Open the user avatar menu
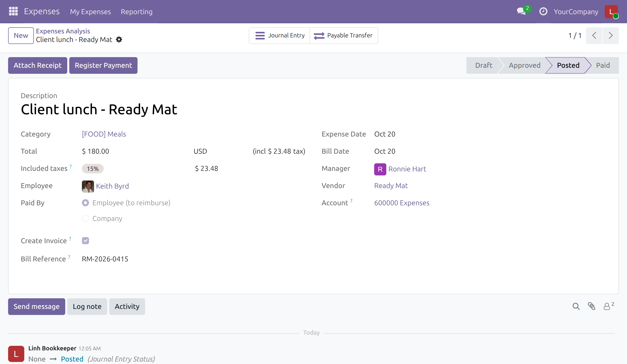Image resolution: width=627 pixels, height=364 pixels. [x=611, y=12]
